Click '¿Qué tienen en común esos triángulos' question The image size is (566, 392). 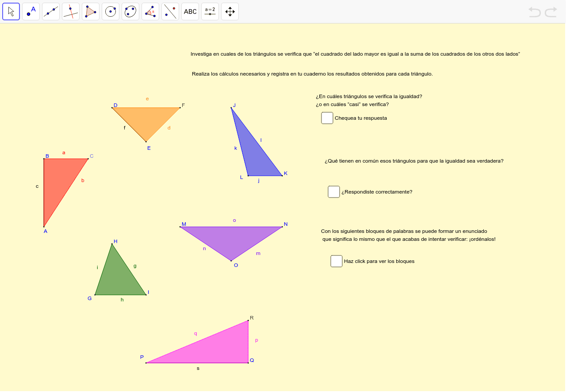coord(414,161)
